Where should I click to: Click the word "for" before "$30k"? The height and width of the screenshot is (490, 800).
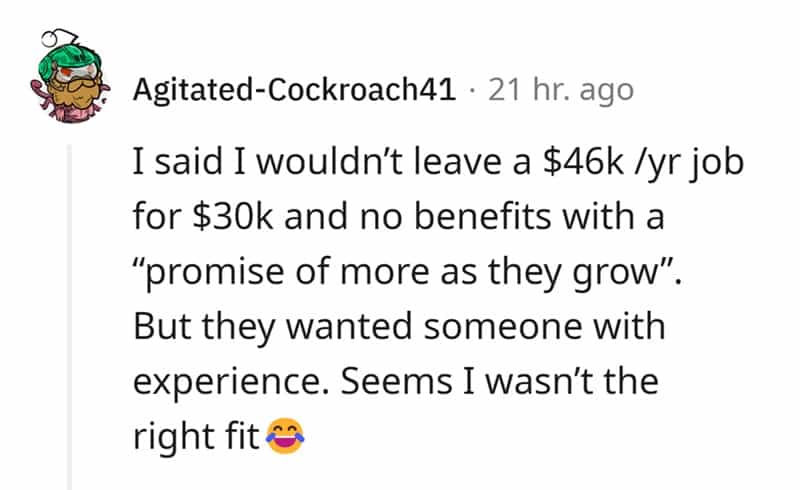pyautogui.click(x=155, y=217)
